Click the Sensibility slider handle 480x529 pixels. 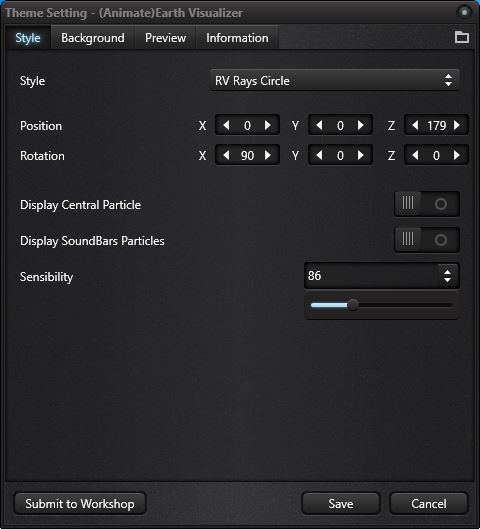[x=353, y=305]
